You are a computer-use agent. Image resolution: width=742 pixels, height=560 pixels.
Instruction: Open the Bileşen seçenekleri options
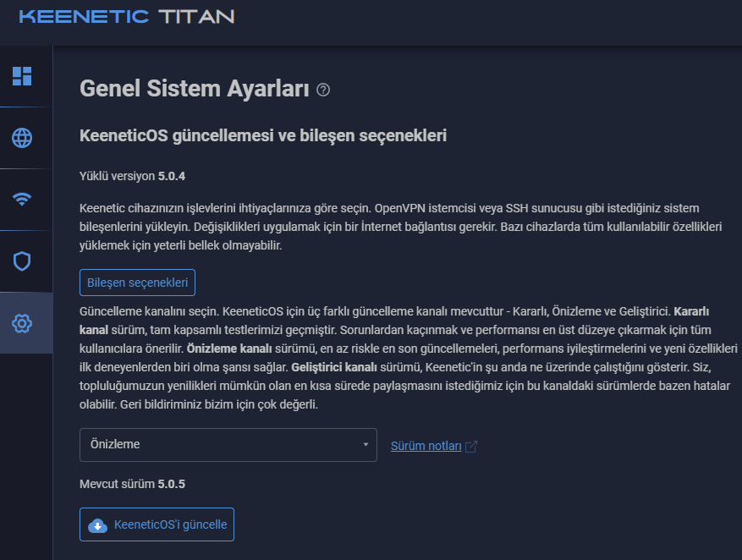[x=138, y=282]
